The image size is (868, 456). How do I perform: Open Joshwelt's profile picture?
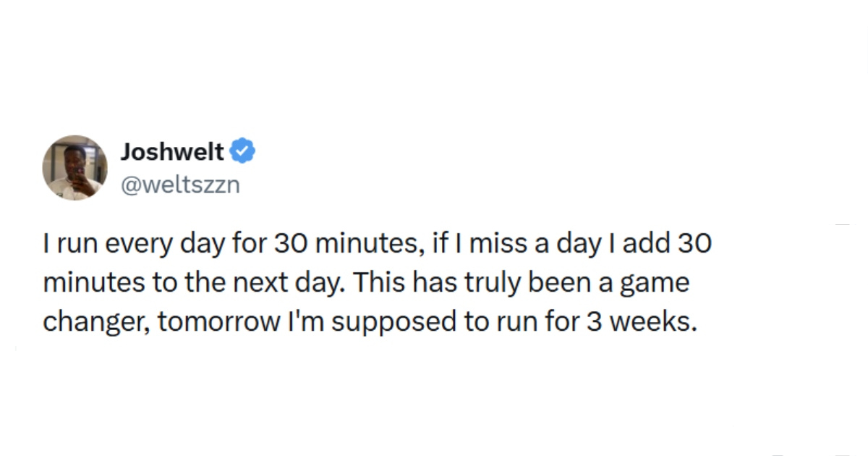75,167
